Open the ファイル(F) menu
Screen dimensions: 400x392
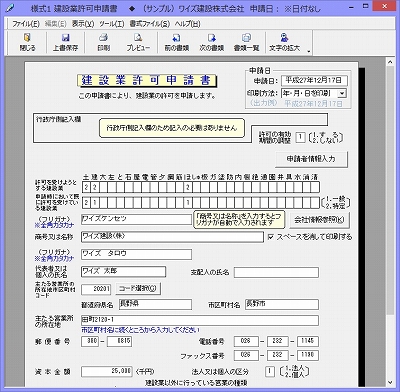(26, 24)
